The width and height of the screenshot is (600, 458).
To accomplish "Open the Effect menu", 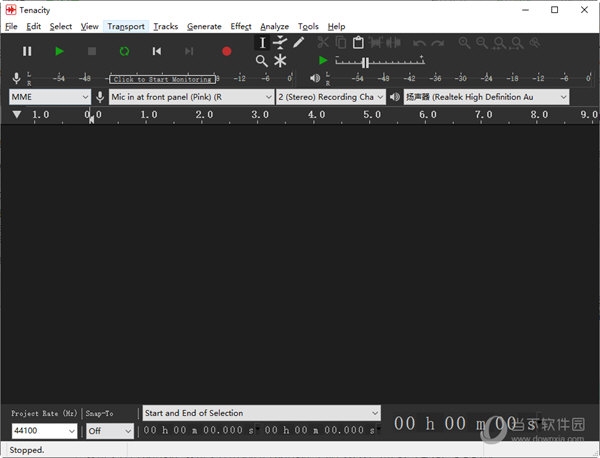I will pyautogui.click(x=241, y=26).
